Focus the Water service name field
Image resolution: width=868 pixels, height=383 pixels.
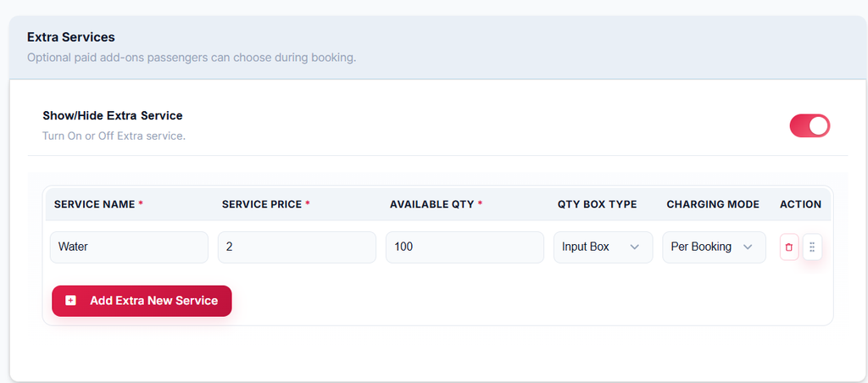click(129, 247)
